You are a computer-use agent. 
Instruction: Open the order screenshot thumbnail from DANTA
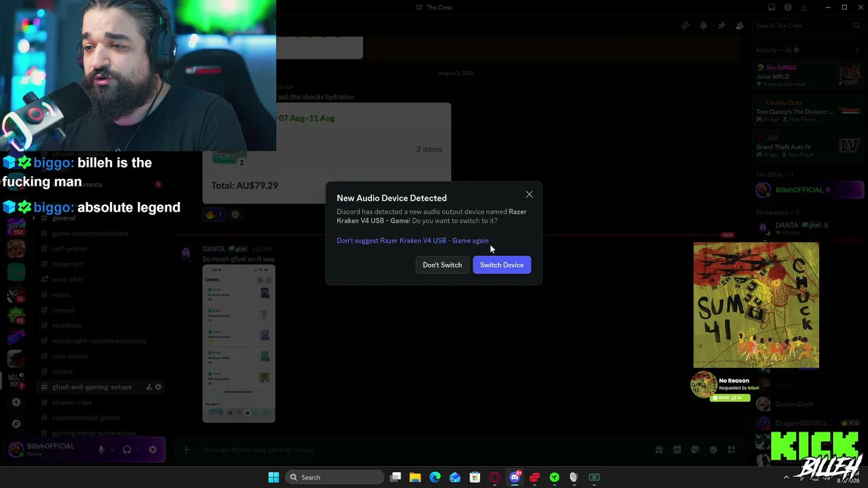[239, 344]
